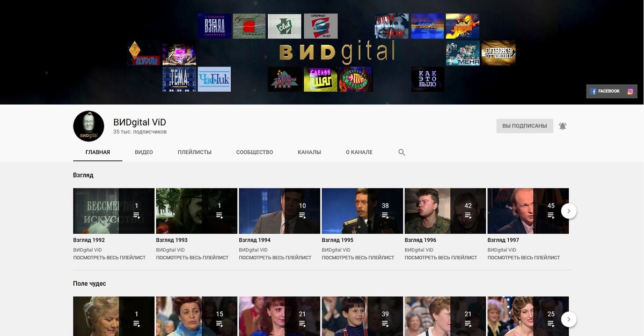Click the next arrow in the Поле чудес row

click(x=569, y=320)
